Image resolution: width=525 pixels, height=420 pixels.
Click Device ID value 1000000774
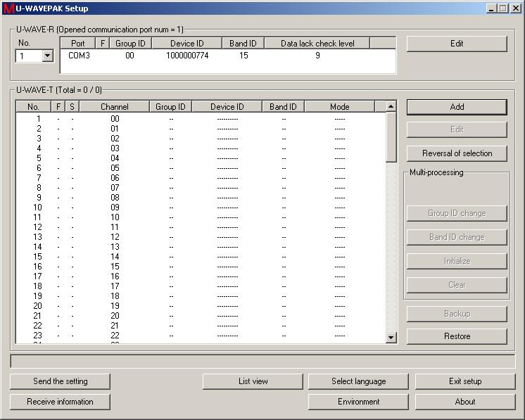pos(187,55)
